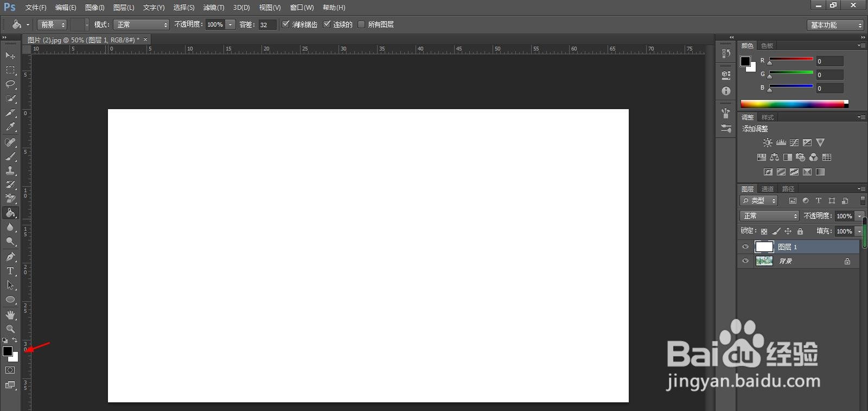The height and width of the screenshot is (411, 868).
Task: Add a Channel Mixer adjustment
Action: point(814,157)
